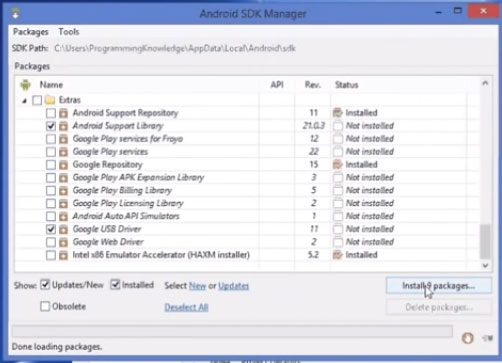
Task: Click package icon beside Intel x86 Emulator Accelerator
Action: (x=63, y=255)
